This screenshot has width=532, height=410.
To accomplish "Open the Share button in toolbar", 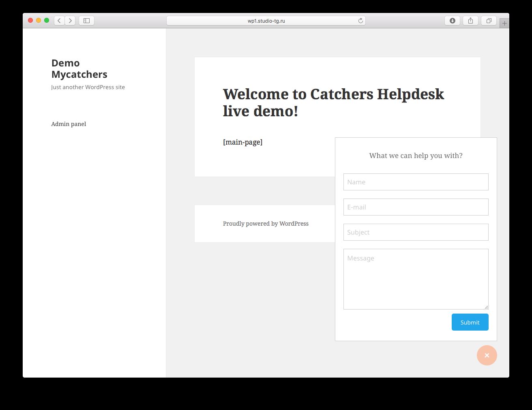I will (x=470, y=21).
